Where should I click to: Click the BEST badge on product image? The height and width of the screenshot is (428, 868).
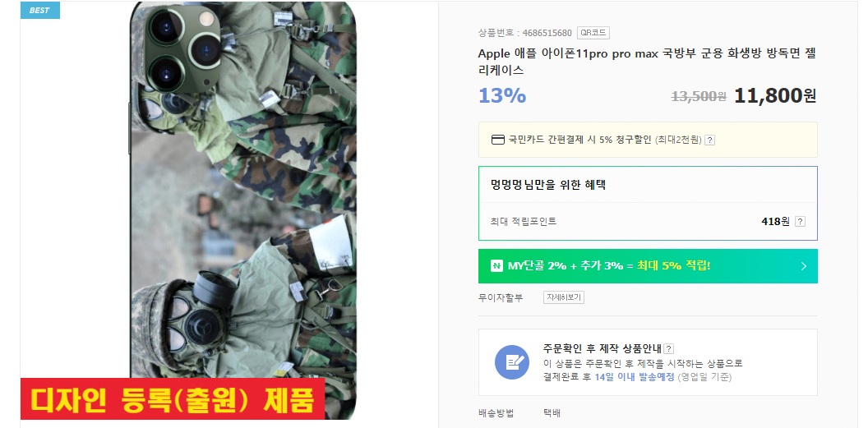(x=39, y=10)
